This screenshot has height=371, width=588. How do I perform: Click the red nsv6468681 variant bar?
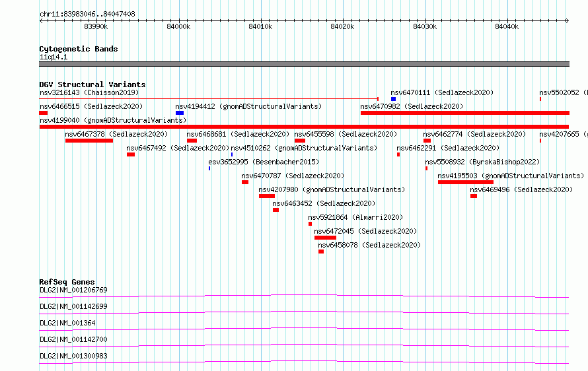click(x=192, y=141)
